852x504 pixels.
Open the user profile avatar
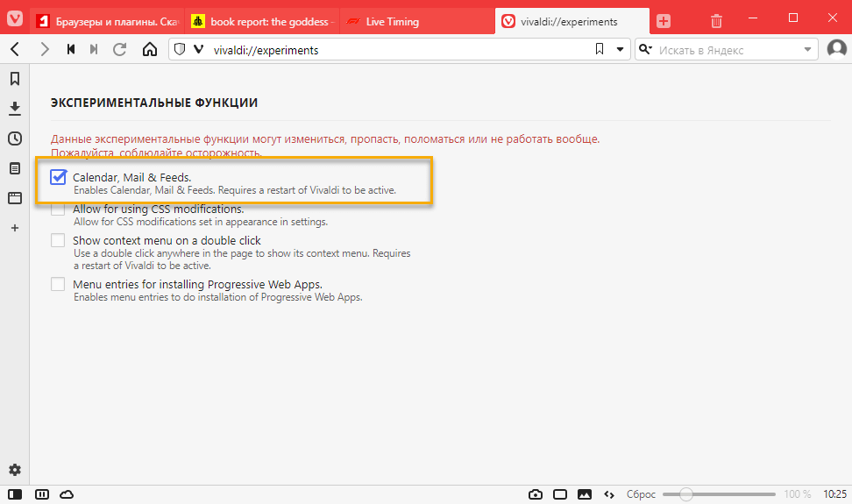point(837,49)
